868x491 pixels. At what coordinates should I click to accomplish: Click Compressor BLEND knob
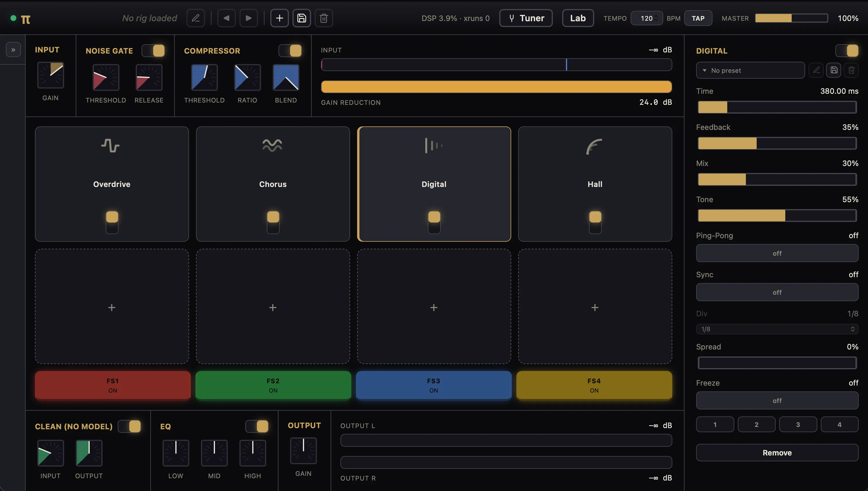tap(286, 77)
